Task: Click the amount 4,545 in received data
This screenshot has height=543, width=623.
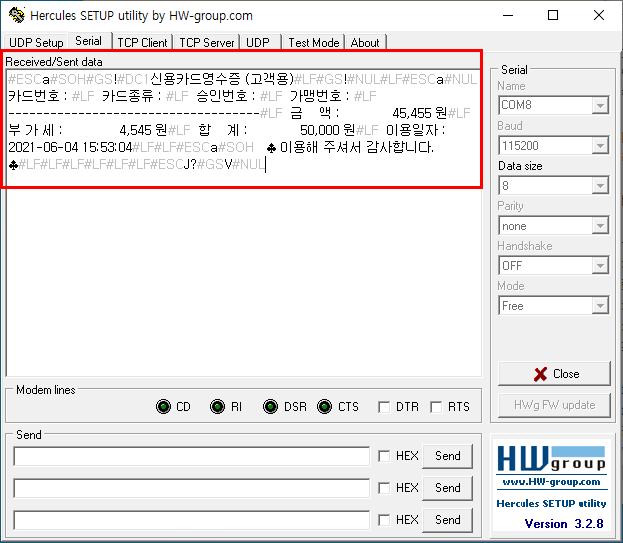Action: pyautogui.click(x=135, y=130)
